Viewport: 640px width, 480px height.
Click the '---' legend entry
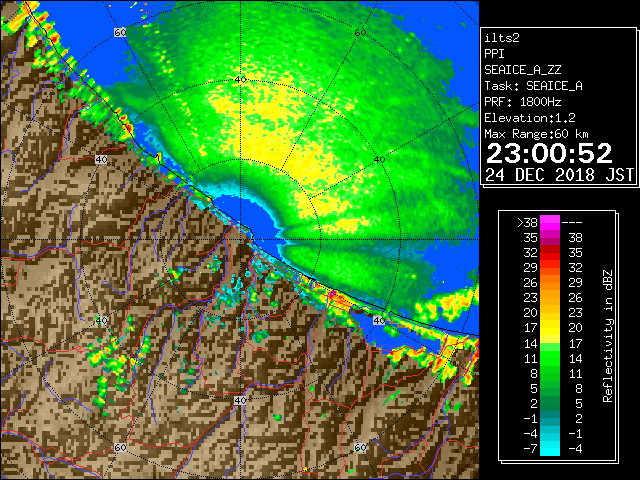click(x=572, y=223)
